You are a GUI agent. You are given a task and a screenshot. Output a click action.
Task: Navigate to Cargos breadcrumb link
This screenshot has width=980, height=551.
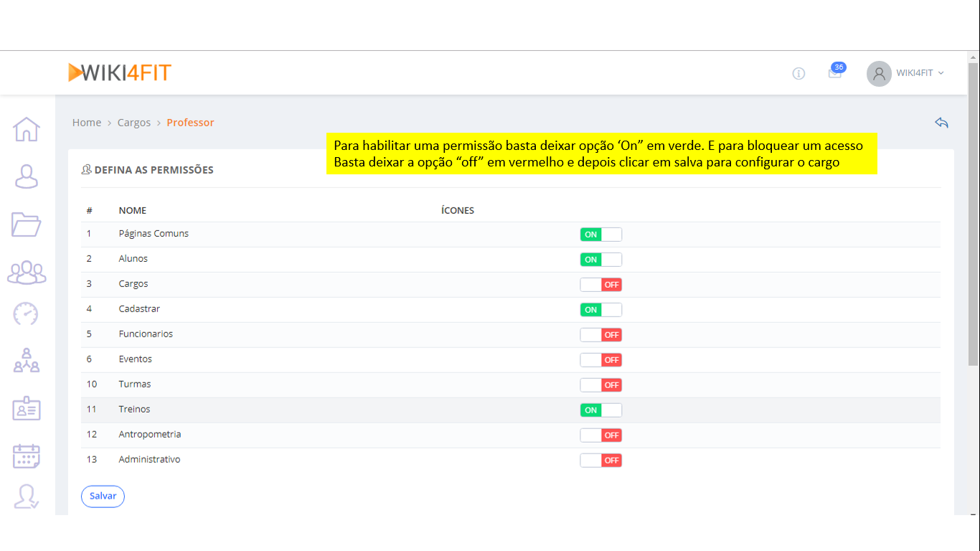tap(134, 123)
